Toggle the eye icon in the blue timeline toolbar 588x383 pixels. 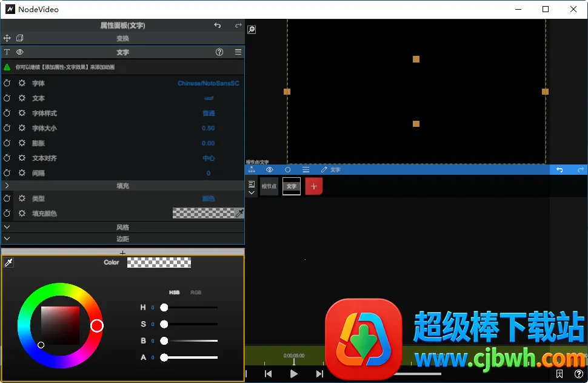tap(270, 170)
